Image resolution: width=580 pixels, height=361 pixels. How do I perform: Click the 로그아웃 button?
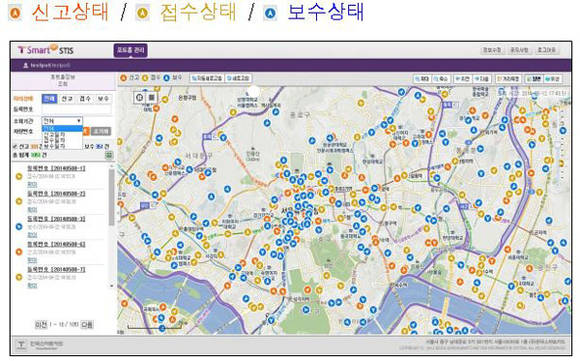coord(547,50)
